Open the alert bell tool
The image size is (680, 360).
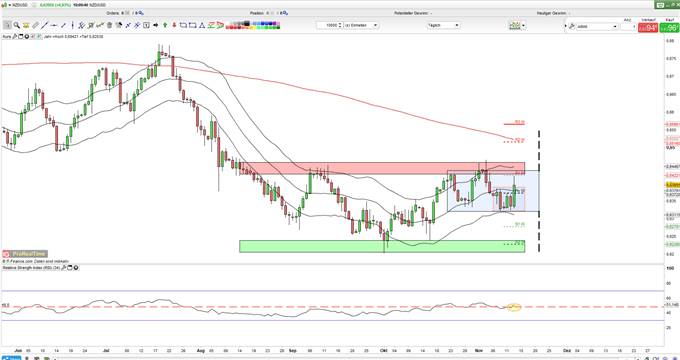tap(26, 25)
